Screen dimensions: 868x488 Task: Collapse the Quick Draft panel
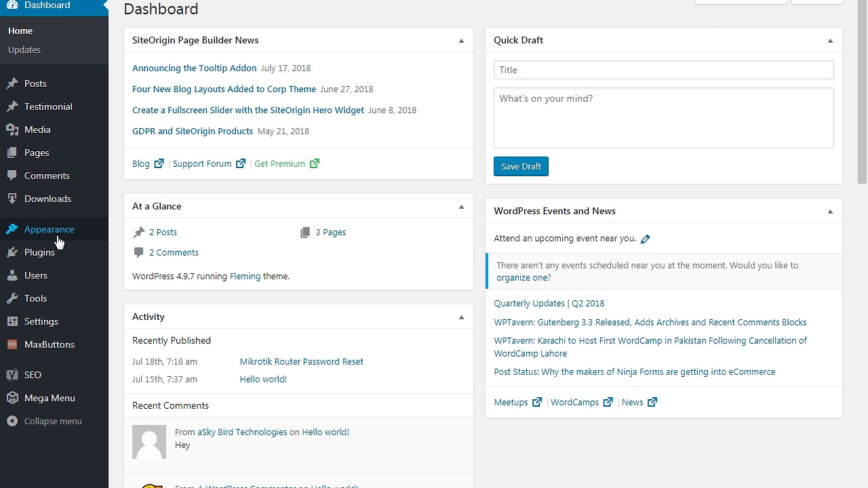[x=830, y=41]
